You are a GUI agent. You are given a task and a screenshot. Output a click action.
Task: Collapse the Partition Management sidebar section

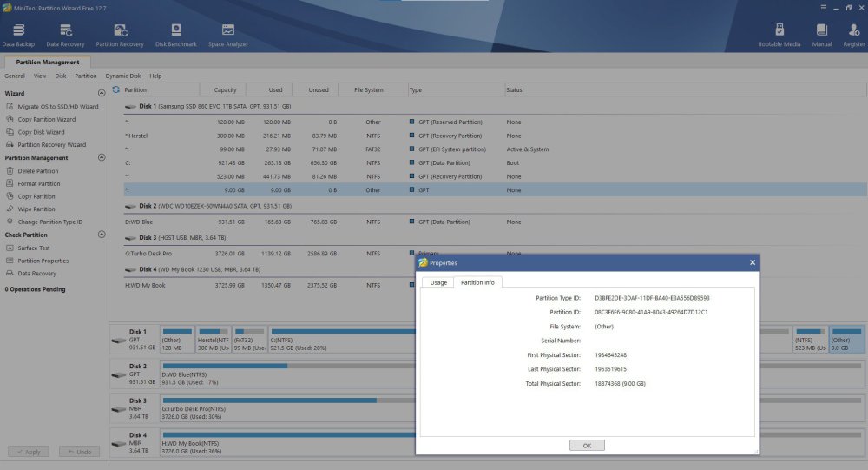pos(102,158)
